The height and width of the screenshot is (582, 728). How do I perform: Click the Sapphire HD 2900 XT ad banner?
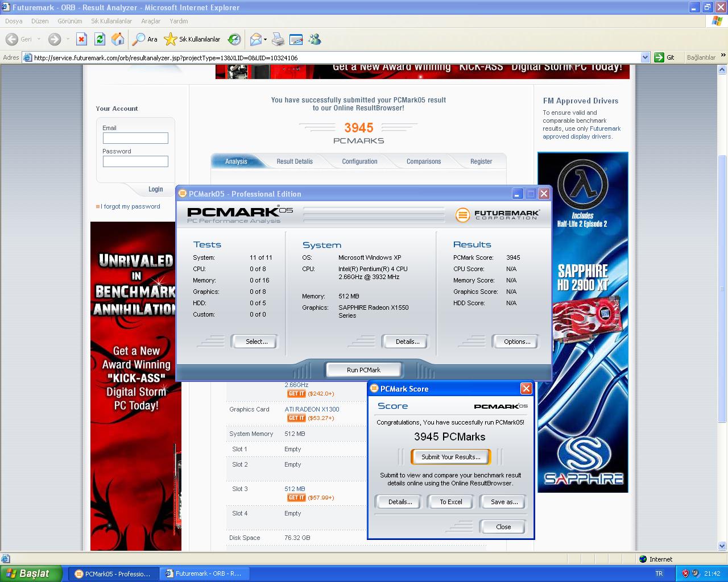[583, 322]
